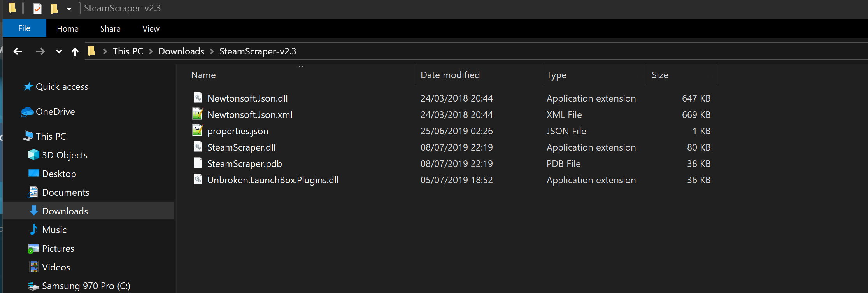Viewport: 868px width, 293px height.
Task: Select file name Unbroken.LaunchBox.Plugins.dll
Action: pos(273,180)
